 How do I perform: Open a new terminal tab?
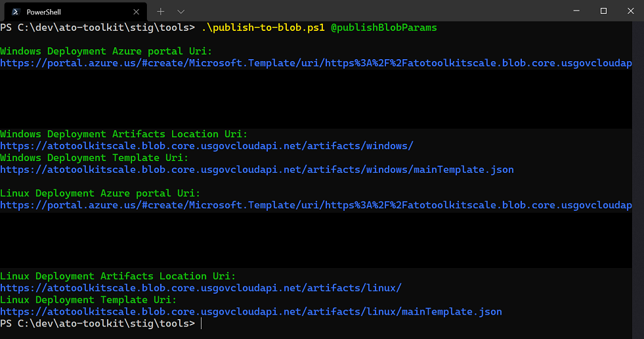pos(161,12)
